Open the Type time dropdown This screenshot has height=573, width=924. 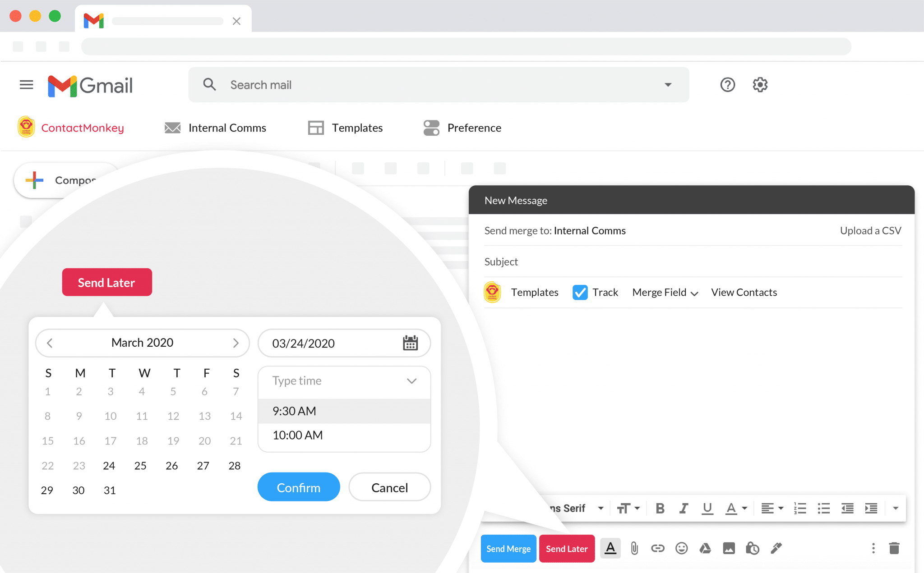click(344, 381)
